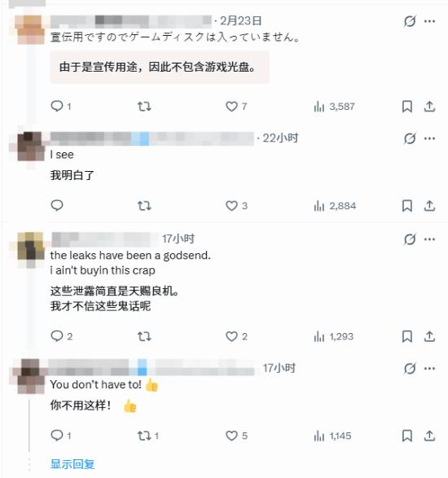View the 3,587 view count analytics
The height and width of the screenshot is (478, 448).
334,107
